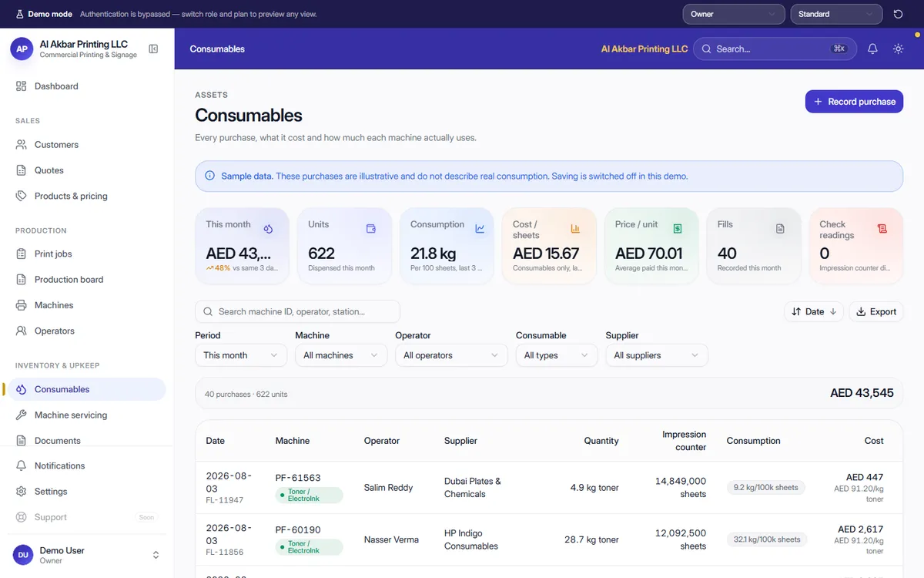Expand the Period filter dropdown
This screenshot has width=924, height=578.
point(241,355)
